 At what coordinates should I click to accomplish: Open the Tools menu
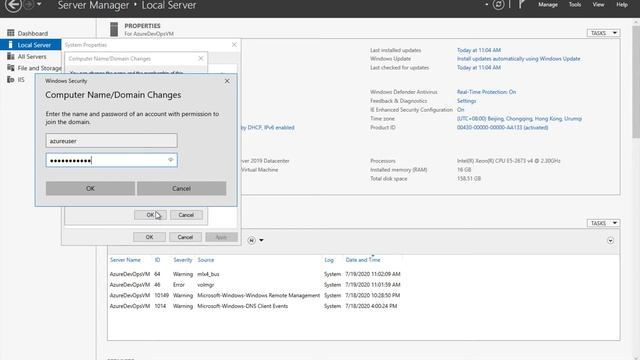(575, 4)
